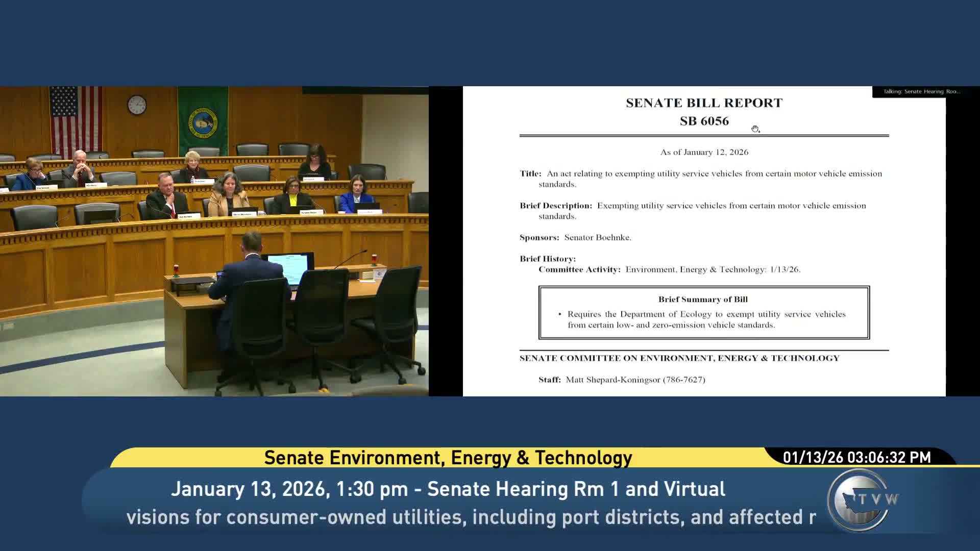This screenshot has width=980, height=551.
Task: Click the 'Senator Boehnke' sponsor text
Action: [598, 238]
